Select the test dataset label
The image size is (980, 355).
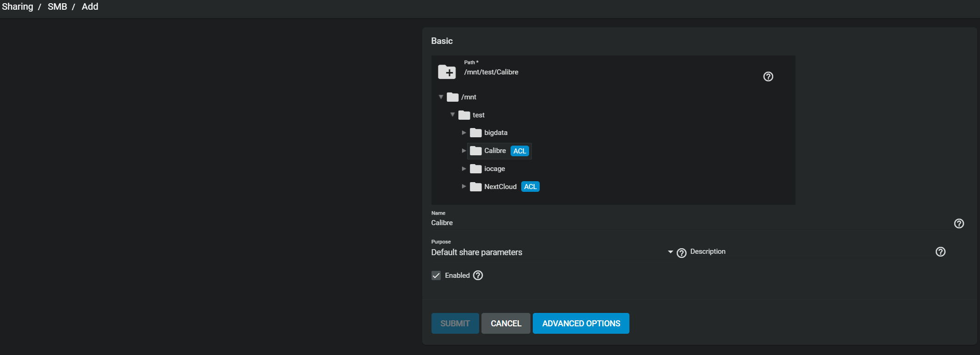[x=479, y=115]
